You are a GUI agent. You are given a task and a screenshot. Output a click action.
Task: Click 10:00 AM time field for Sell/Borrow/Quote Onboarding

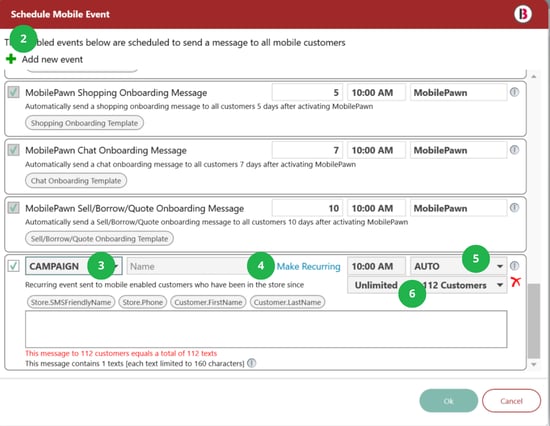[x=376, y=208]
